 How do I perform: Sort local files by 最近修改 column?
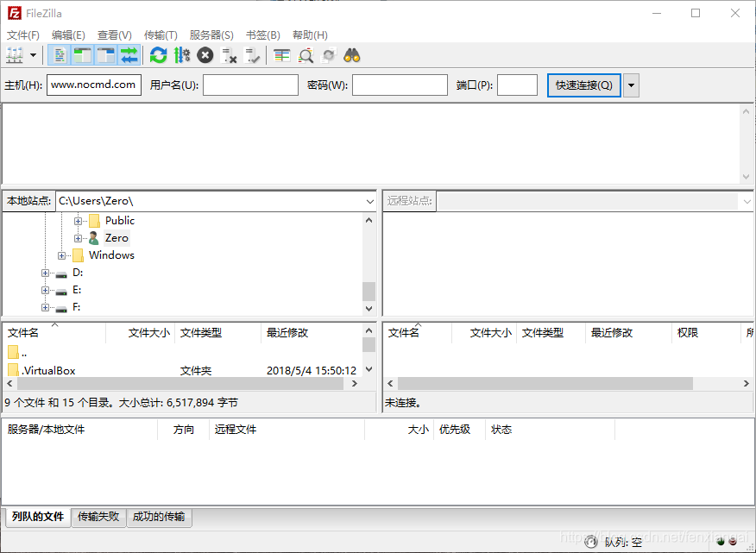pos(312,333)
